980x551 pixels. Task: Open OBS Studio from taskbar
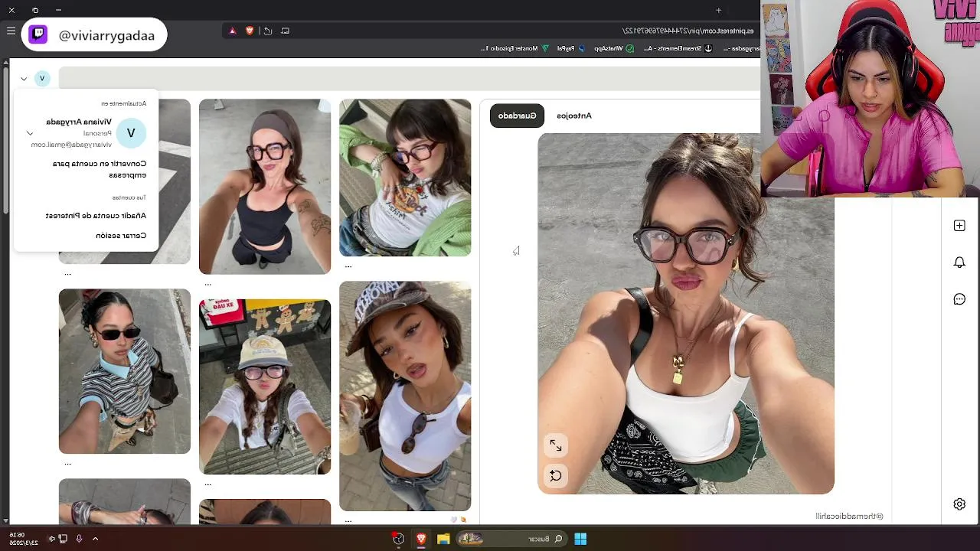[398, 539]
